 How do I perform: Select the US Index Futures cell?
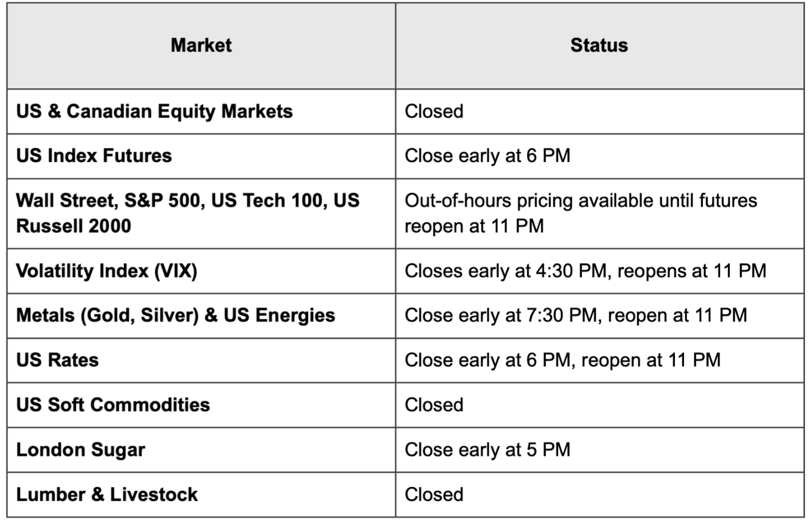[201, 156]
